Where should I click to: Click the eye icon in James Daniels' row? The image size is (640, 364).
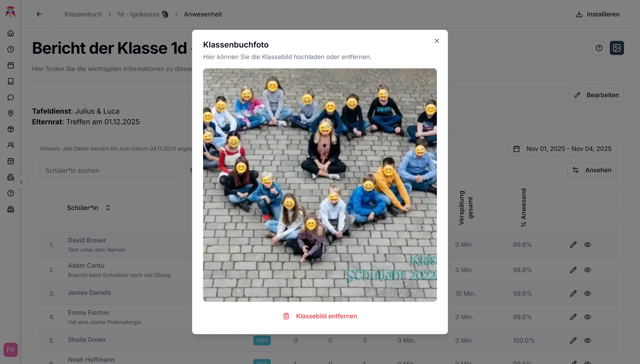[x=587, y=293]
